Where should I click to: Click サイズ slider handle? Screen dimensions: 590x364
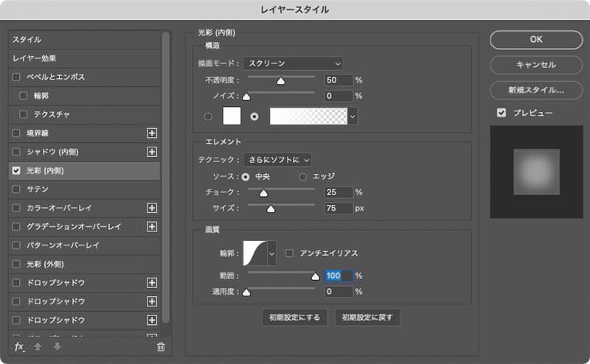point(271,209)
